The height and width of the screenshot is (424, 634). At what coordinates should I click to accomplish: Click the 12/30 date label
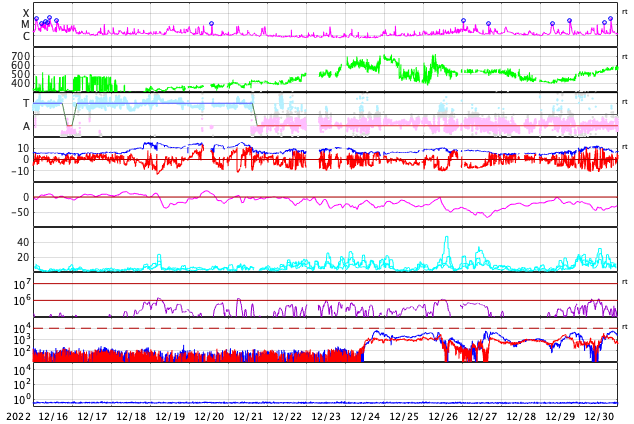click(x=599, y=416)
